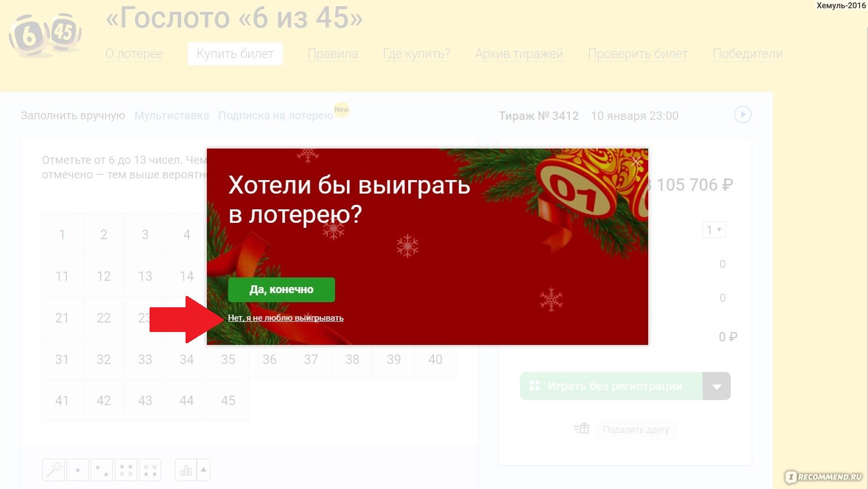Open the Архив тиражей tab
The height and width of the screenshot is (489, 868).
pos(519,54)
